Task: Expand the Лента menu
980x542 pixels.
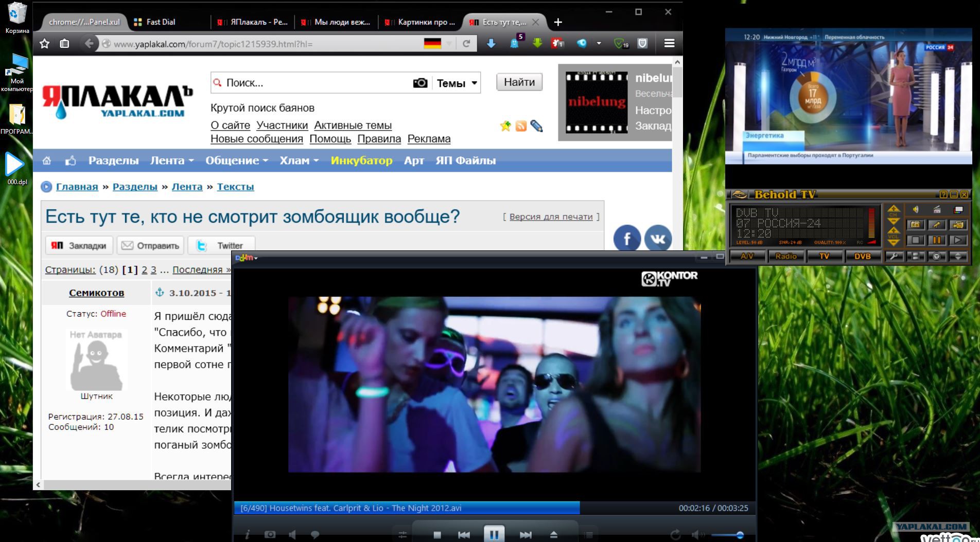Action: 172,160
